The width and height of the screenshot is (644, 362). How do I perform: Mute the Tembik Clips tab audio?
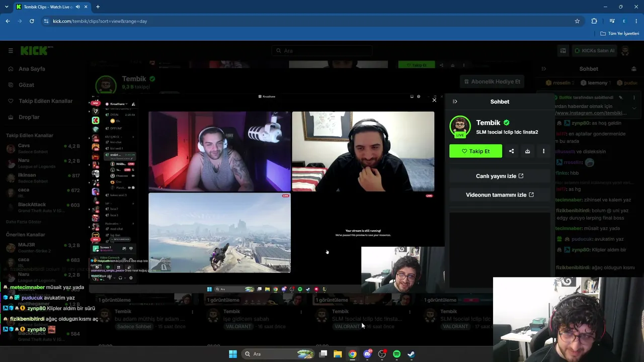click(x=77, y=7)
